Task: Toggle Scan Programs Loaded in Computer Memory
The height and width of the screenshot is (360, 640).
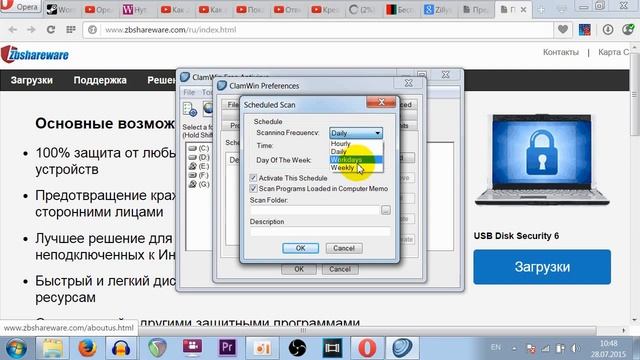Action: tap(253, 189)
